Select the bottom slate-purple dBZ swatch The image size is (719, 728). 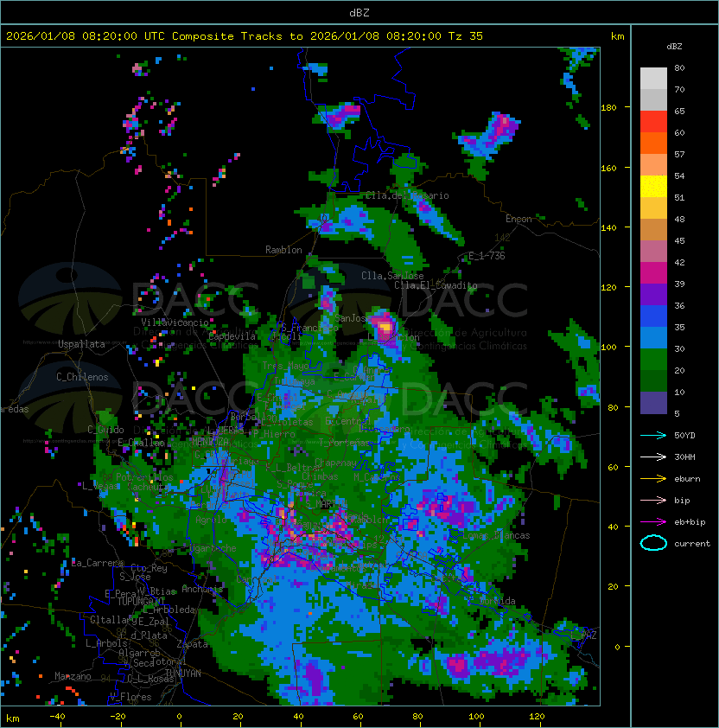653,403
